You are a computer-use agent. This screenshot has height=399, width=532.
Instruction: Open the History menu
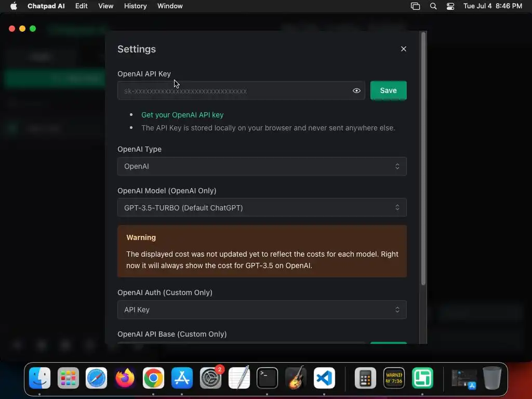(x=136, y=6)
